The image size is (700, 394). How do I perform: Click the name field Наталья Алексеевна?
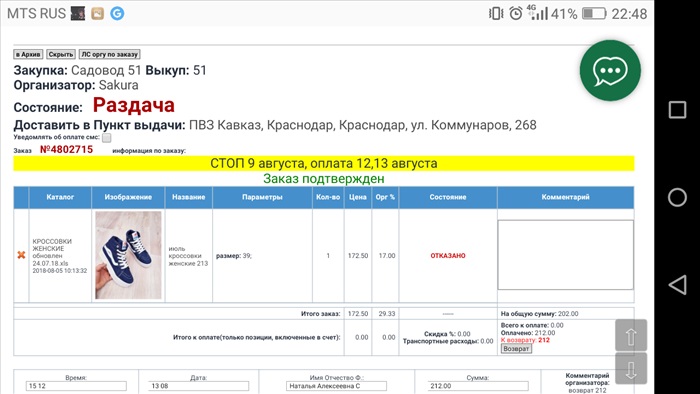click(337, 386)
